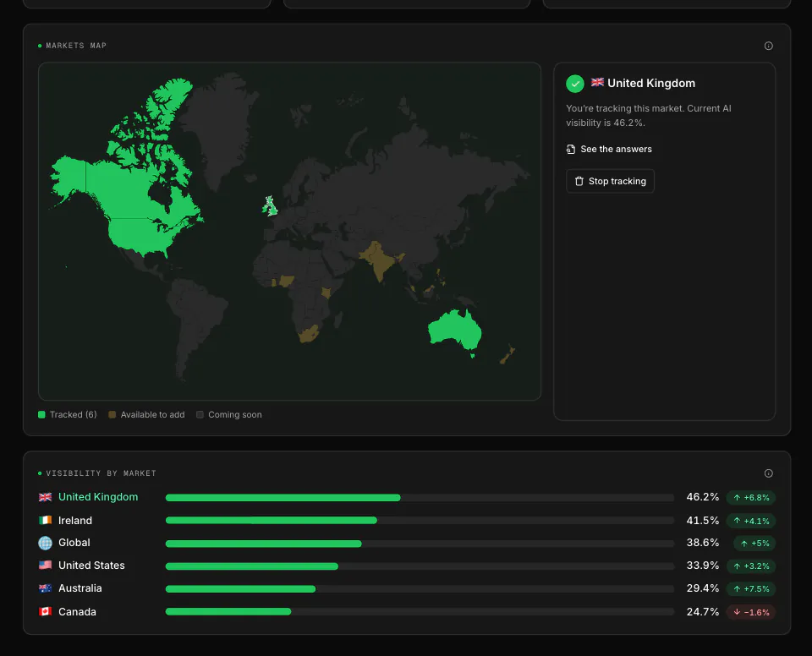Click the Available to add legend swatch
Screen dimensions: 812x656
tap(112, 415)
